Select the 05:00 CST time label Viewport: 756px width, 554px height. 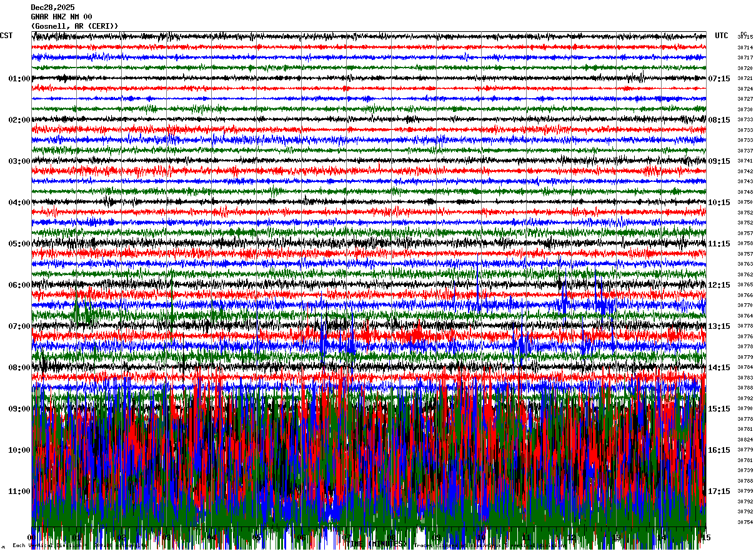pyautogui.click(x=19, y=244)
